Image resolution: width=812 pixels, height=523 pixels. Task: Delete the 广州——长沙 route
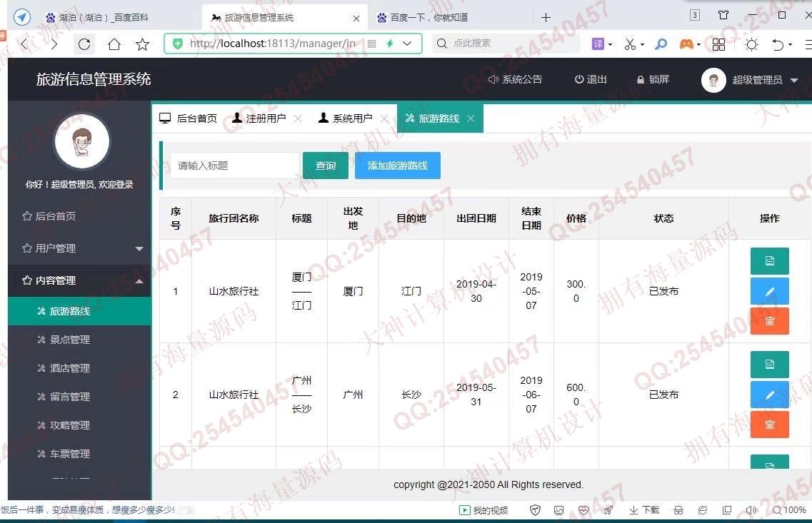click(x=770, y=425)
